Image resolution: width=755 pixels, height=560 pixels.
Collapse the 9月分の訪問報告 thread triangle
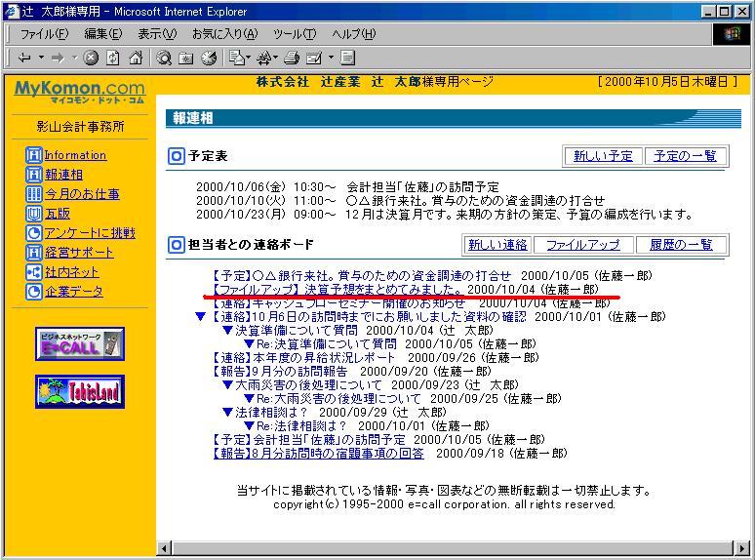[x=200, y=372]
